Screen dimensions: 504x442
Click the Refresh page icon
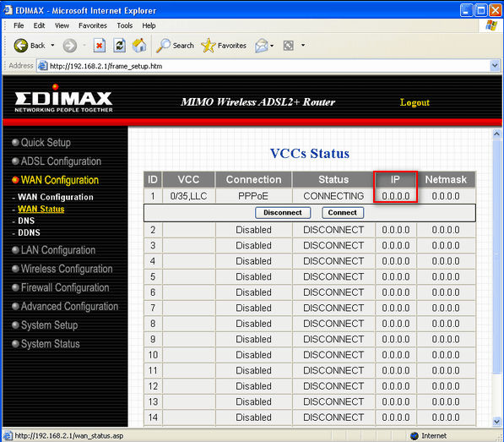(119, 46)
